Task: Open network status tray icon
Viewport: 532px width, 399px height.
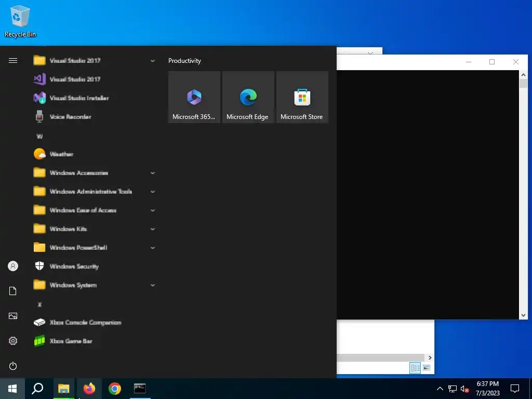Action: tap(453, 389)
